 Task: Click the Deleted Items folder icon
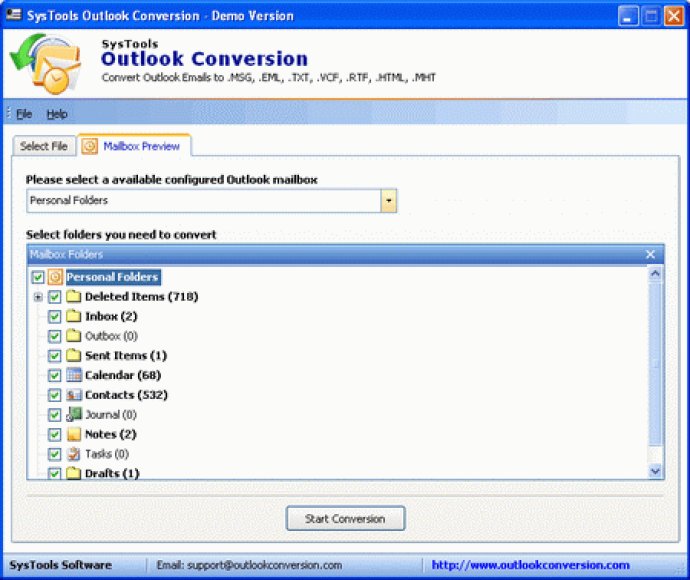point(73,296)
